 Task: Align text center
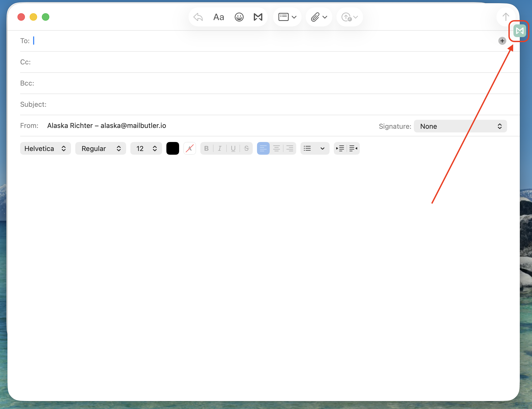coord(277,148)
